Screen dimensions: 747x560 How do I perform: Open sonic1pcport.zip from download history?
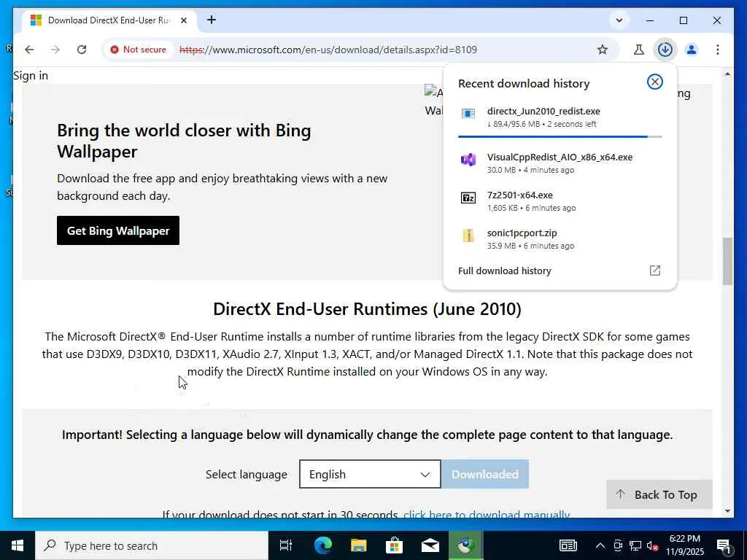click(x=560, y=239)
